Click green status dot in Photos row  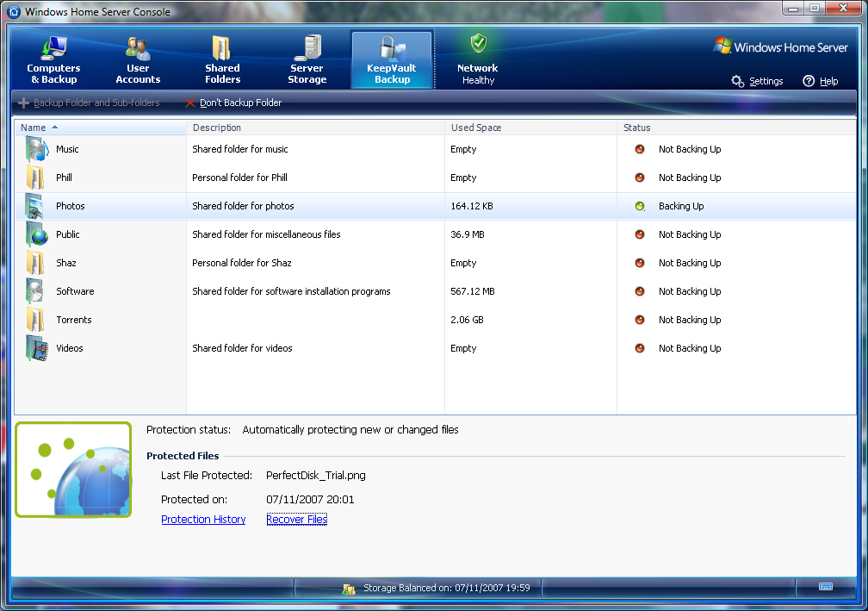coord(639,206)
